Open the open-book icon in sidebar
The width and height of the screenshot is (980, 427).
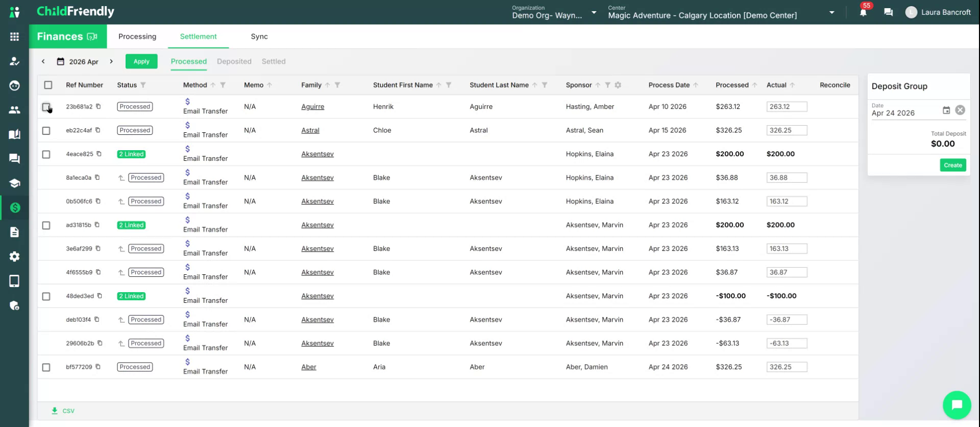click(x=14, y=134)
